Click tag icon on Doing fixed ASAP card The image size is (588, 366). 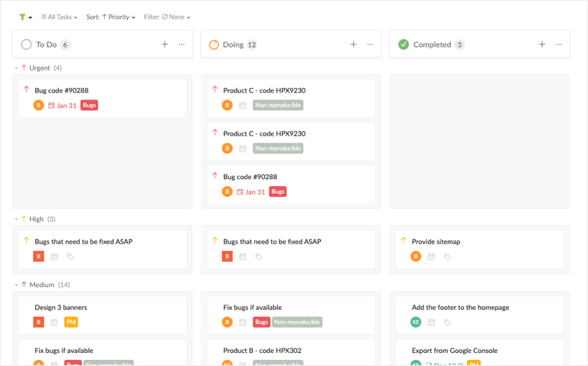point(259,257)
